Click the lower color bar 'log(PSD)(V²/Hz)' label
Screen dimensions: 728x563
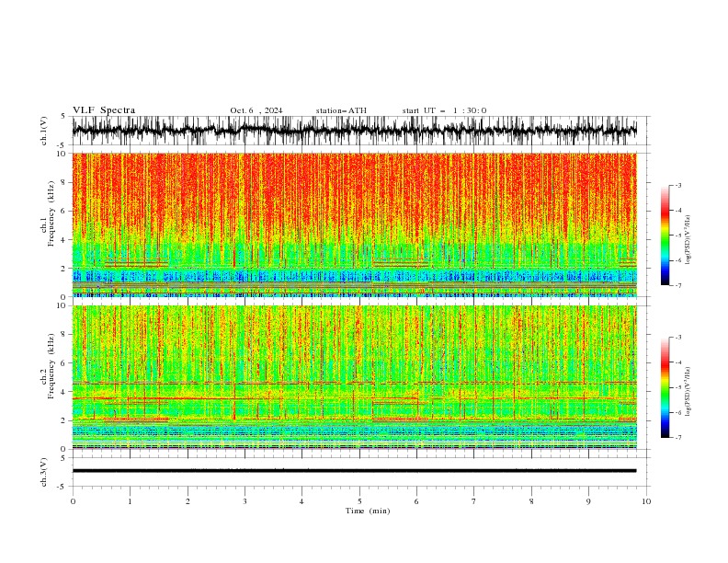click(688, 391)
